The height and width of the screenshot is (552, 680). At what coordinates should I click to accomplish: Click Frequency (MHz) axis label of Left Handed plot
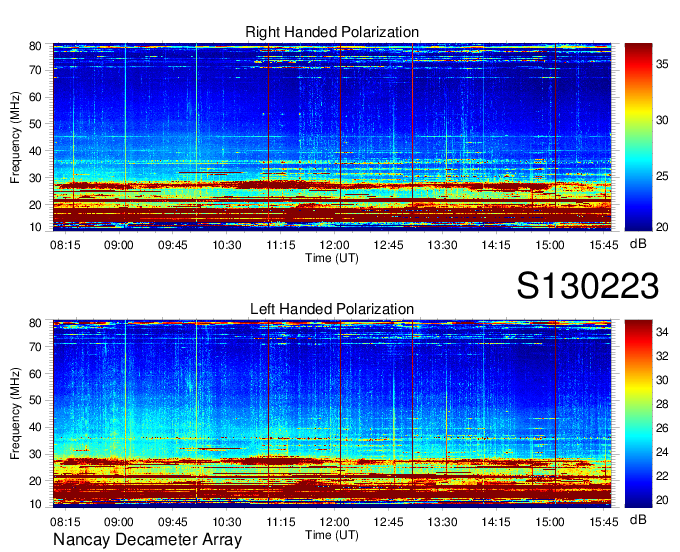15,414
